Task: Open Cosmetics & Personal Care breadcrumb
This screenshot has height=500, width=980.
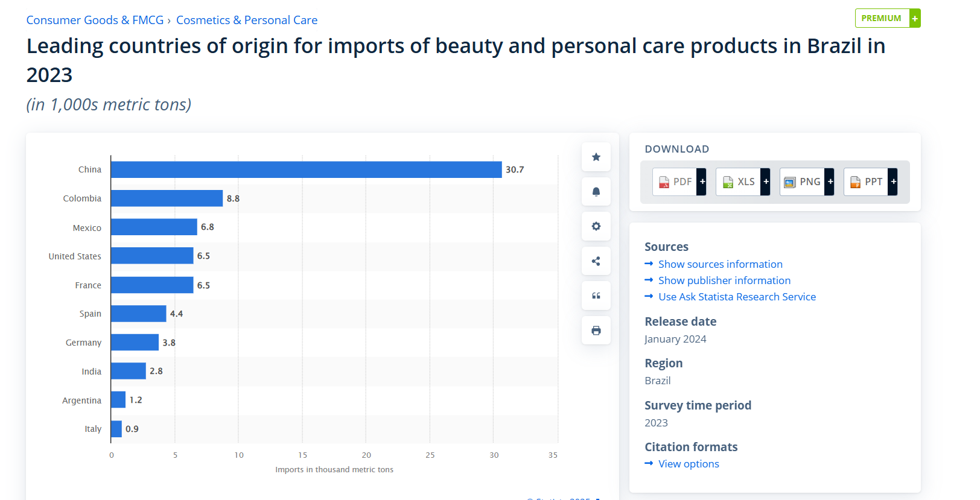Action: [246, 20]
